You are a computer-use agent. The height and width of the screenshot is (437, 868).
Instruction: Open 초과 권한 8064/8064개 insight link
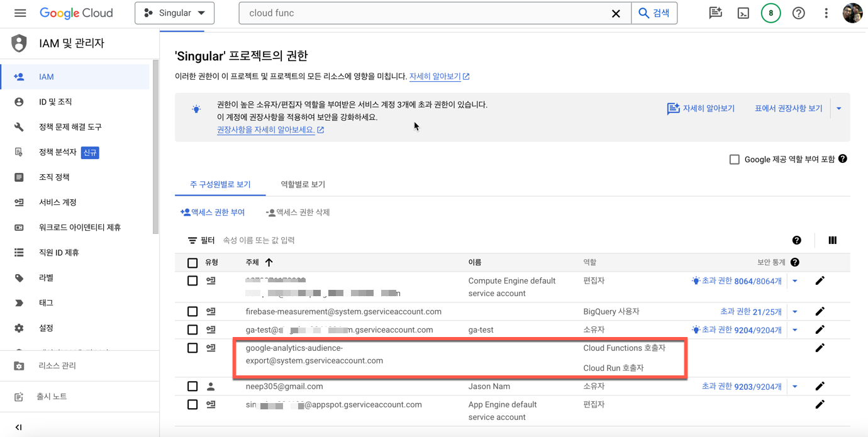tap(735, 281)
